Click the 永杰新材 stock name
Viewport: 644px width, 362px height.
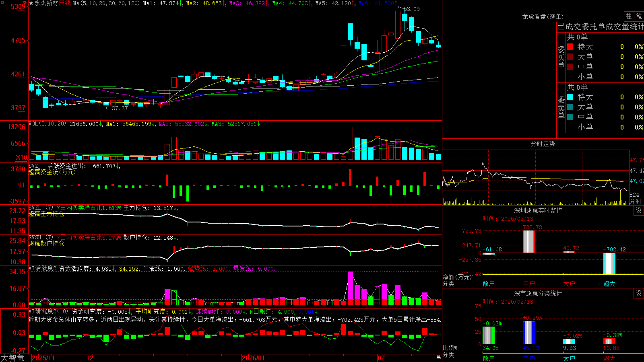pos(46,3)
